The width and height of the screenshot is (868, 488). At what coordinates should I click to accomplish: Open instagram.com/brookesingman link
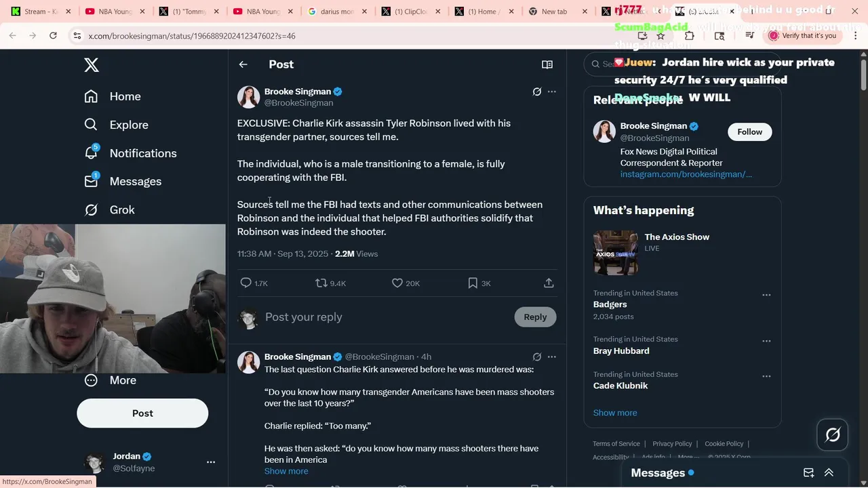pos(686,174)
